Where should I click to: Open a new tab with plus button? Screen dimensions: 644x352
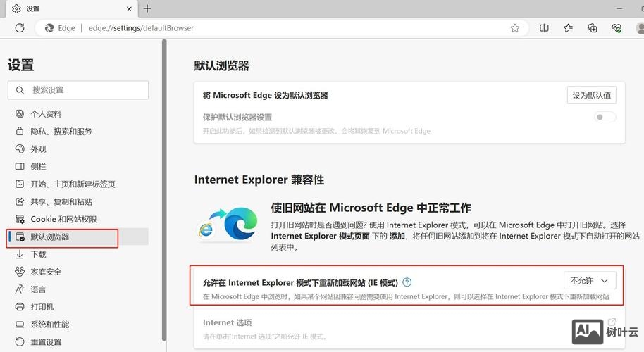[147, 8]
